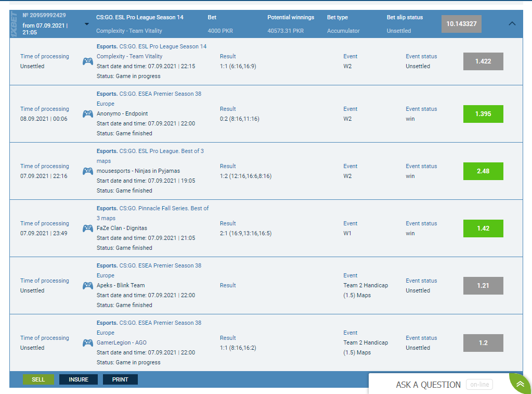Open the ASK A QUESTION chat
Viewport: 532px width, 394px height.
(428, 385)
